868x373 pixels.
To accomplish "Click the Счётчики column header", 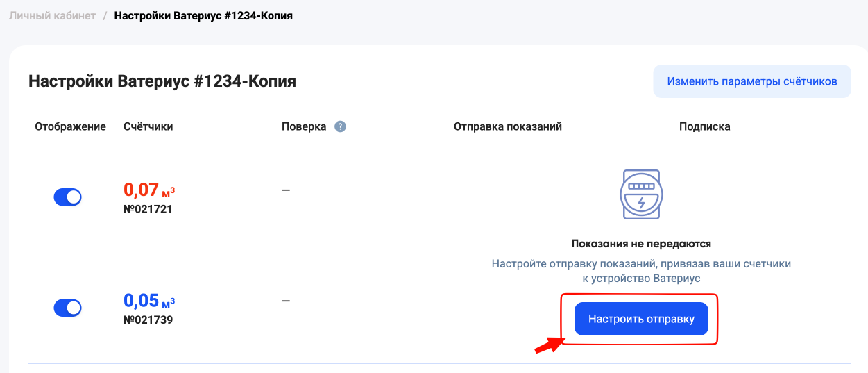I will (x=148, y=126).
